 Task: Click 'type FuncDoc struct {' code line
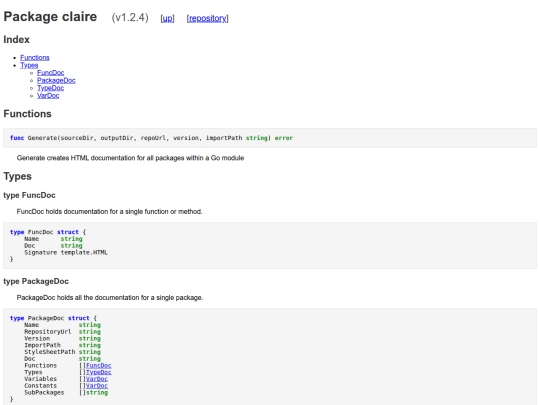[x=48, y=232]
